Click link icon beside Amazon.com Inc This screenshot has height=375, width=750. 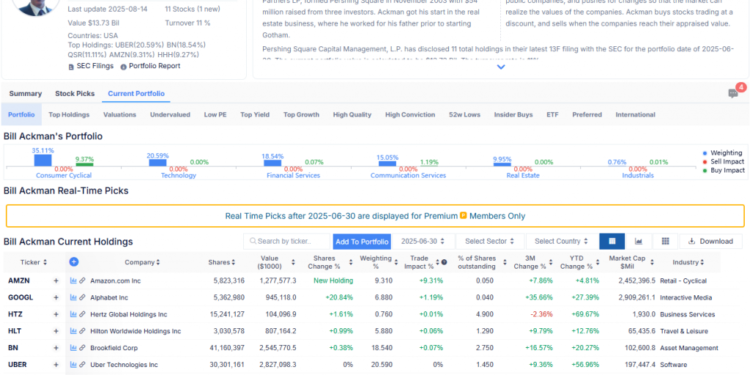[x=82, y=281]
